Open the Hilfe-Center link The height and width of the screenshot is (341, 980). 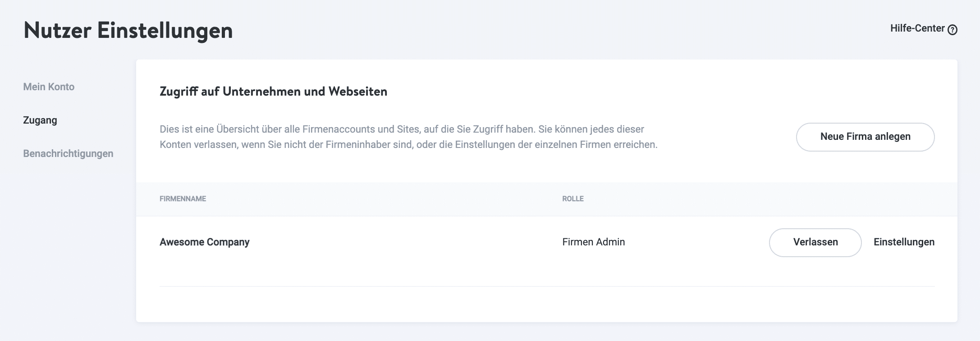tap(917, 28)
